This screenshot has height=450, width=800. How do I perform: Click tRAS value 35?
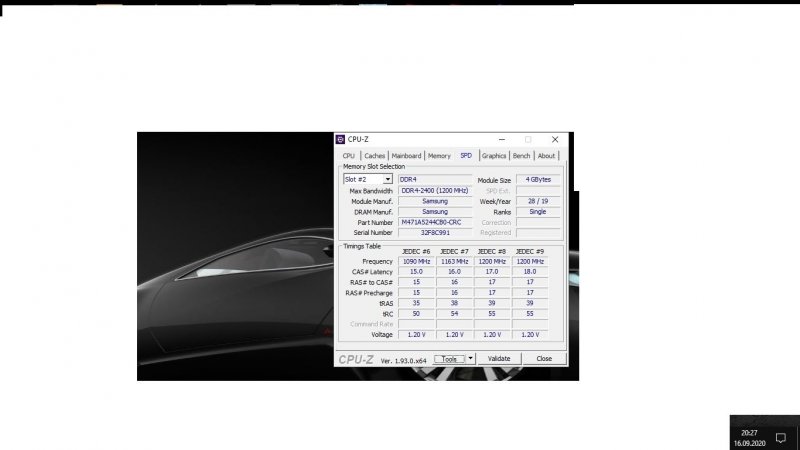click(416, 303)
